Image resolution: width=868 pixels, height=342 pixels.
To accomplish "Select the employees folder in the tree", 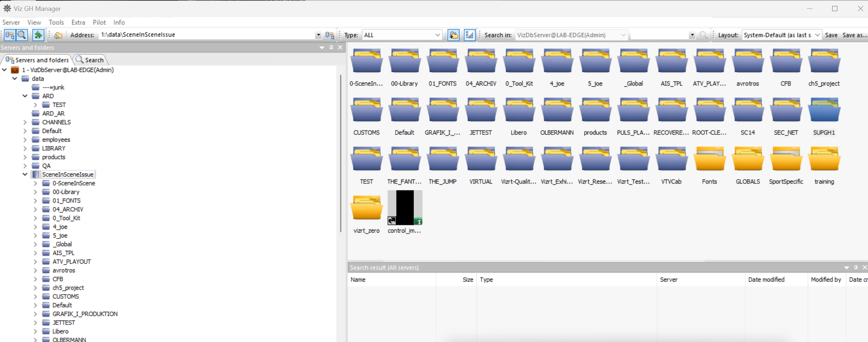I will click(56, 139).
